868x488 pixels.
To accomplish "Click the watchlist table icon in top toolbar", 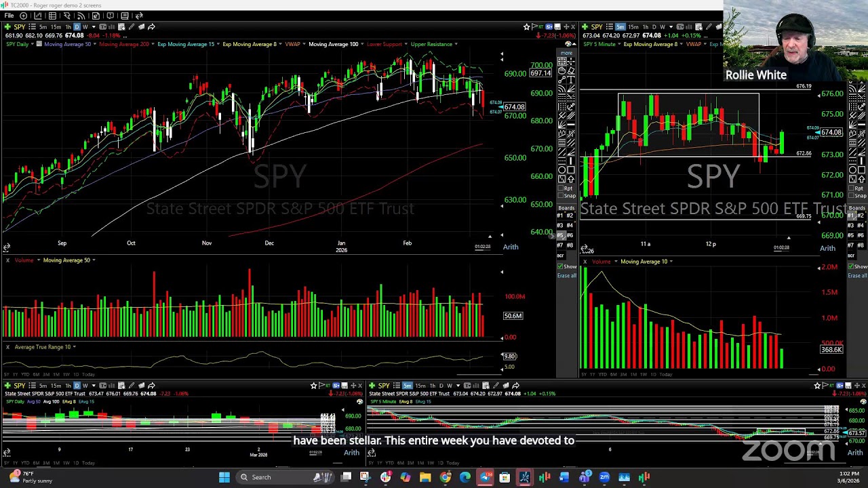I will tap(52, 16).
